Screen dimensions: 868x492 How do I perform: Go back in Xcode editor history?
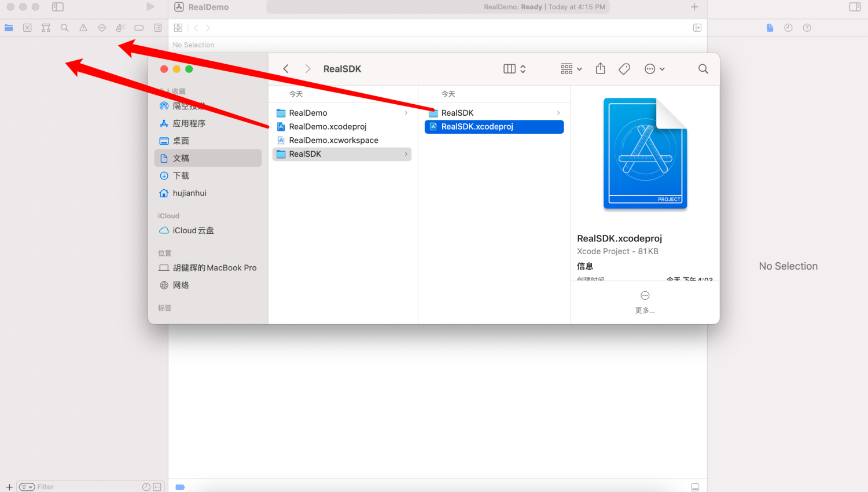pyautogui.click(x=196, y=28)
